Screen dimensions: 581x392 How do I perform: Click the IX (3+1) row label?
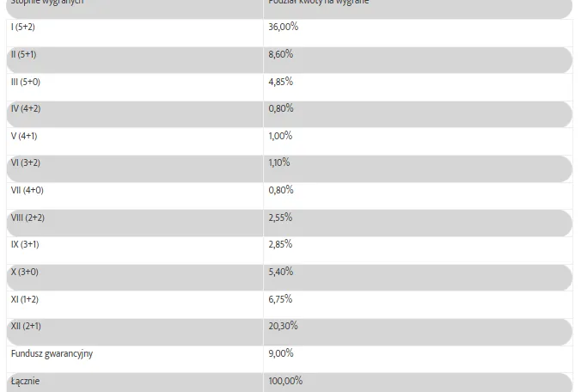pyautogui.click(x=25, y=245)
